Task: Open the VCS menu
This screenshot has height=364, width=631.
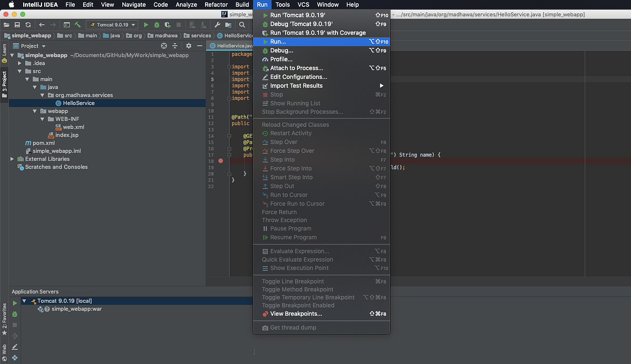Action: [x=302, y=4]
